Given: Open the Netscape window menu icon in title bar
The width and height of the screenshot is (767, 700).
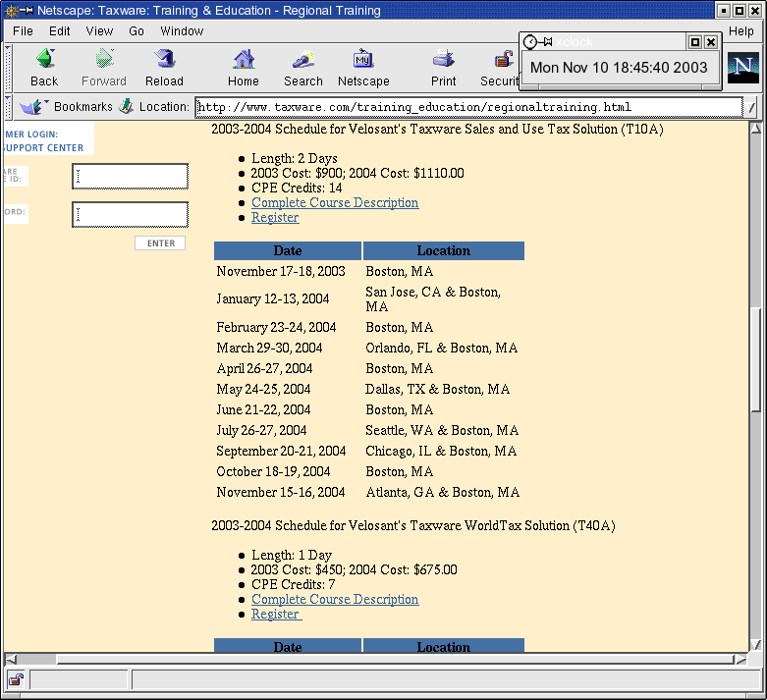Looking at the screenshot, I should [11, 10].
